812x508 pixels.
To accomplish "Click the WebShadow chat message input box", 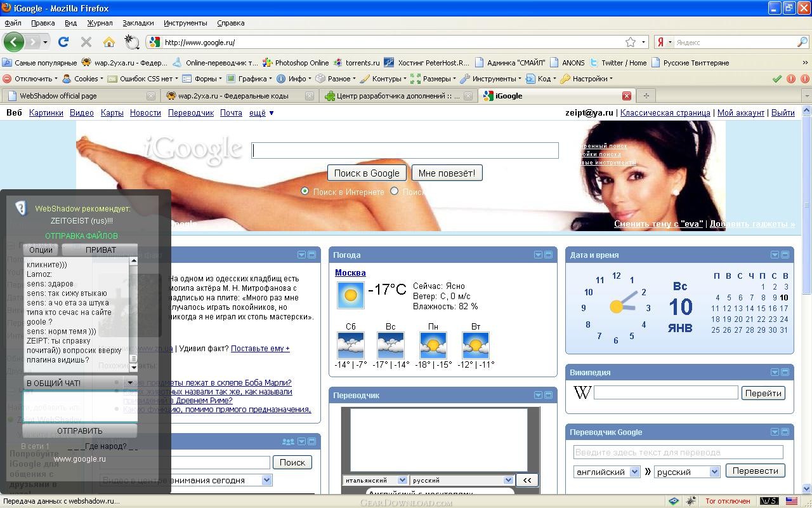I will [x=80, y=406].
